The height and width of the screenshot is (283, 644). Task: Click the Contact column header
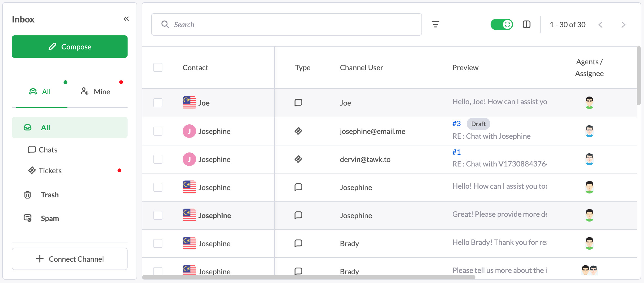pyautogui.click(x=195, y=67)
